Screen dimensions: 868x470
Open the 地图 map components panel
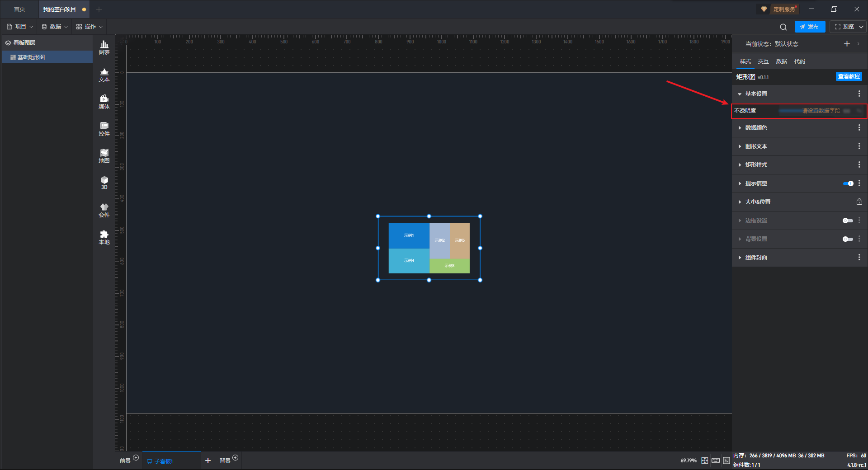(x=104, y=156)
